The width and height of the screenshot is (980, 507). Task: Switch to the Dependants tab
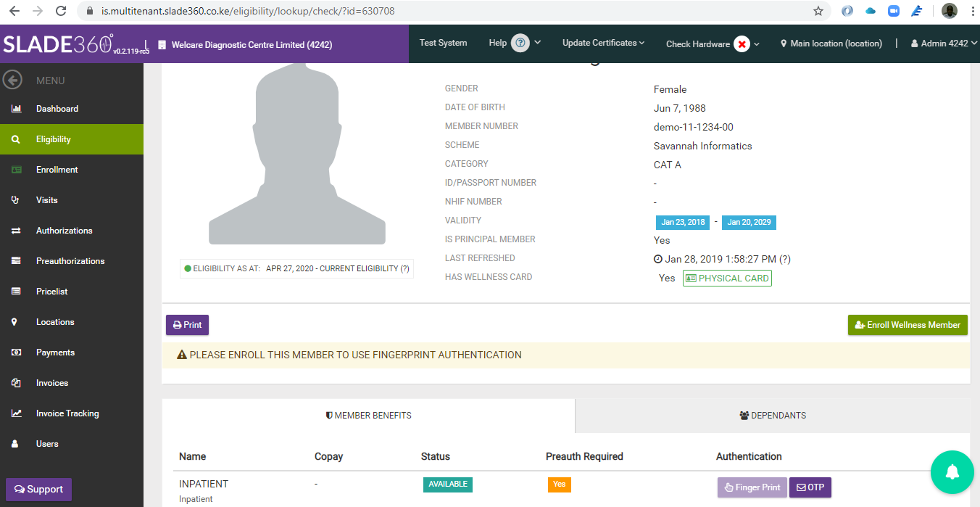(x=773, y=416)
